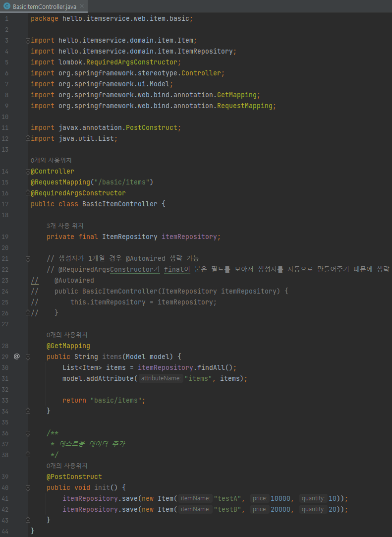Click line number 29 in the gutter
This screenshot has height=537, width=392.
pos(5,357)
